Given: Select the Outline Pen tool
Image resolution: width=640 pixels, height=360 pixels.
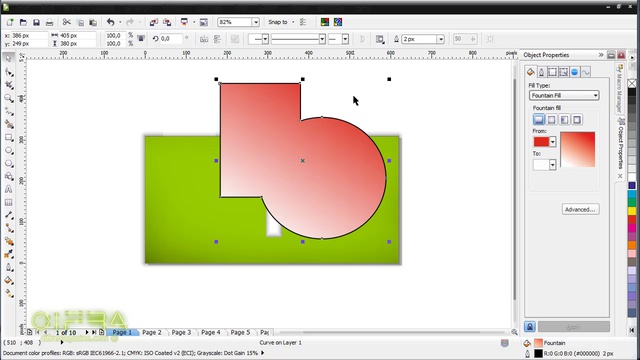Looking at the screenshot, I should click(9, 267).
